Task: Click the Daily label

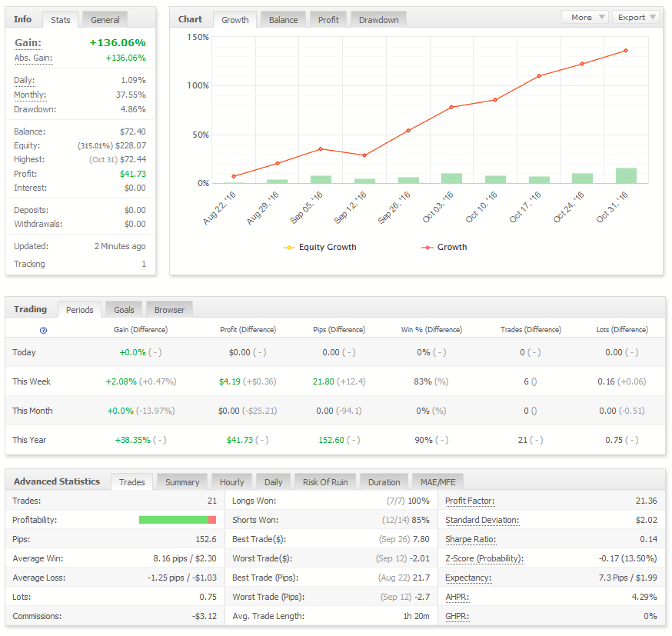Action: [24, 80]
